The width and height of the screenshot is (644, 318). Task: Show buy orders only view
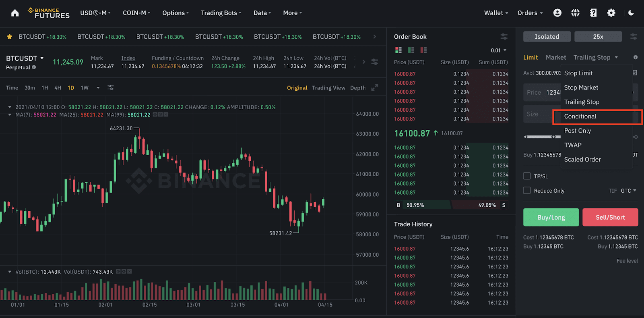click(x=411, y=50)
